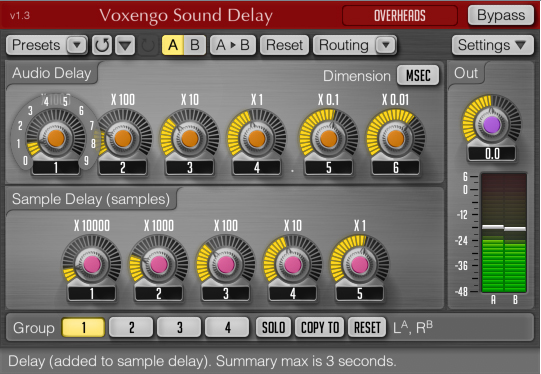Click the Out gain value 0.0
Image resolution: width=541 pixels, height=374 pixels.
[492, 154]
